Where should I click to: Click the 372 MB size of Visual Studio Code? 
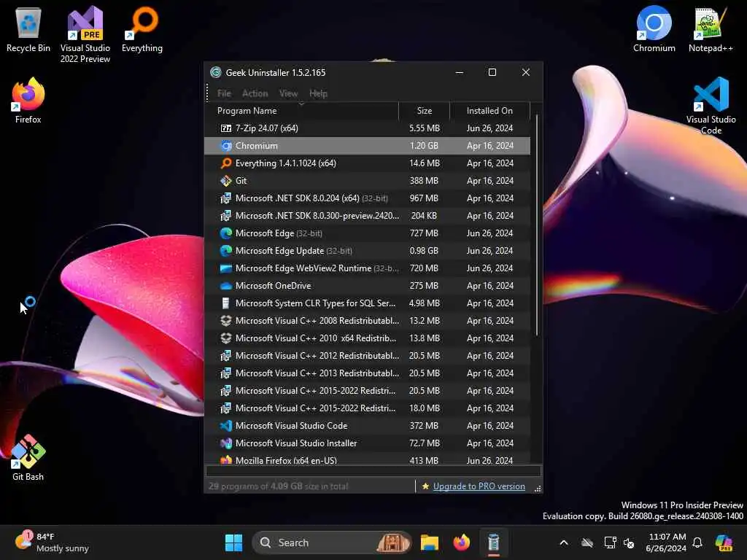[x=424, y=426]
